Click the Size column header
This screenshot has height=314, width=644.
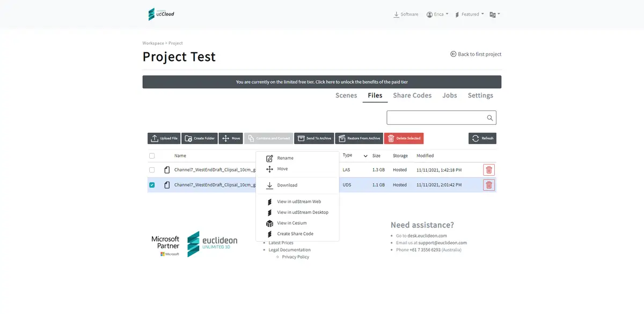(x=376, y=156)
